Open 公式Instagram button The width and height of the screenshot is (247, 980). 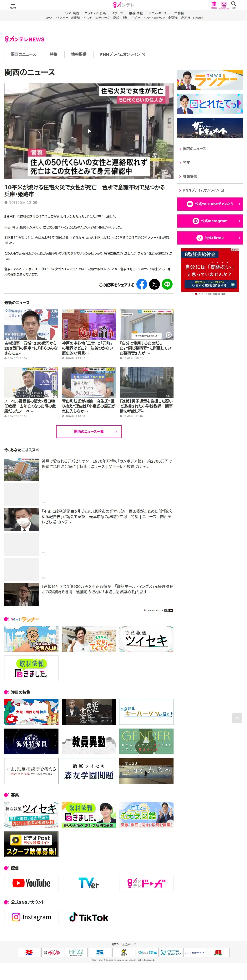click(x=210, y=221)
